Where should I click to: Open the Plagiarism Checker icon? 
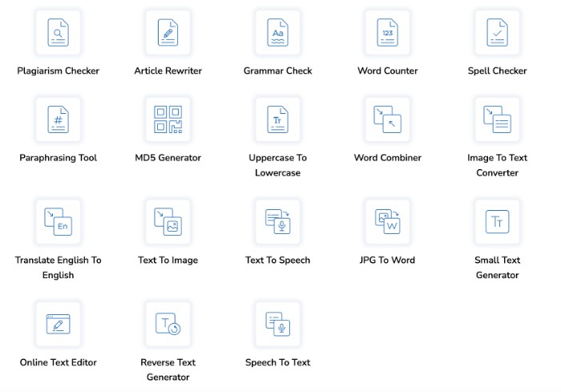click(59, 33)
